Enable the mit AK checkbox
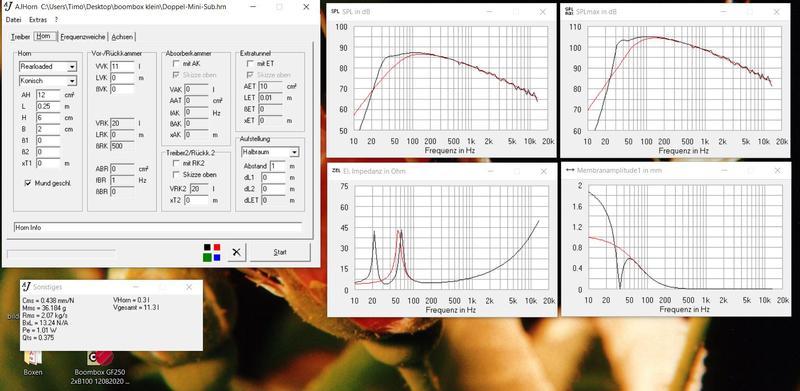 (x=177, y=64)
